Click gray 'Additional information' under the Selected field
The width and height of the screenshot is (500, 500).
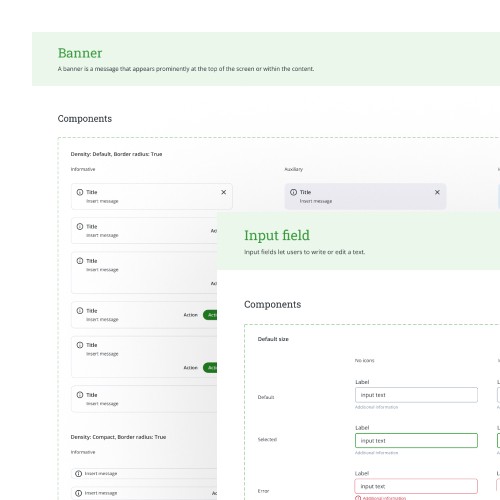tap(376, 453)
